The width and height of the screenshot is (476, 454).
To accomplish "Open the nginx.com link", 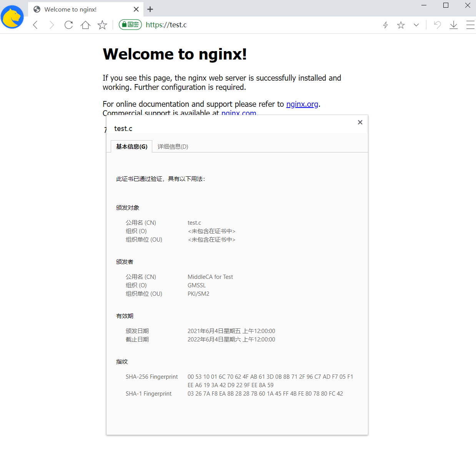I will [x=239, y=113].
